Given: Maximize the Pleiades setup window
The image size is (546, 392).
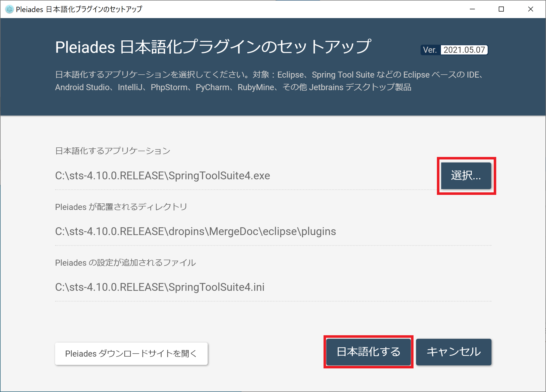Looking at the screenshot, I should [x=501, y=9].
